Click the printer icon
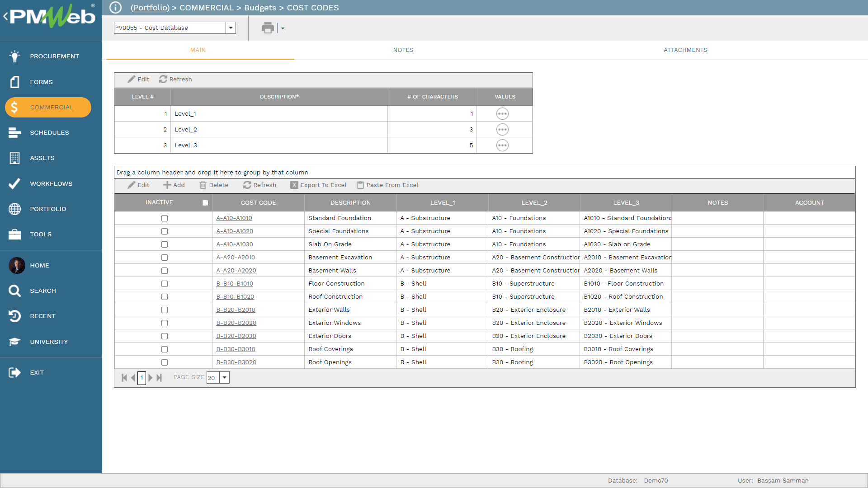The height and width of the screenshot is (488, 868). (x=268, y=28)
